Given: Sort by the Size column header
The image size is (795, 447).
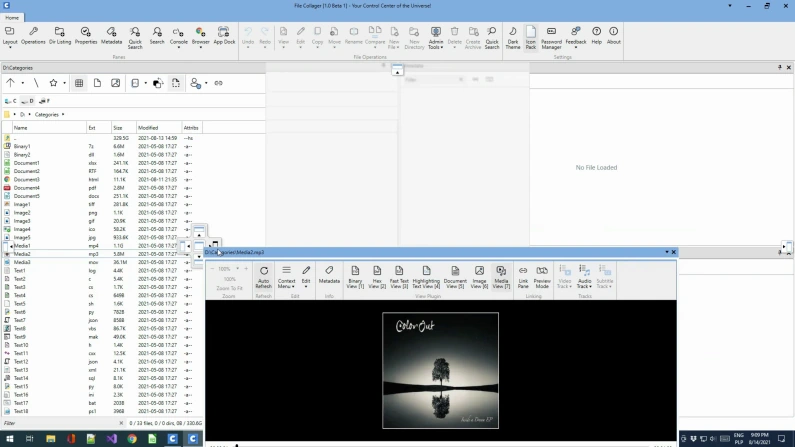Looking at the screenshot, I should (x=123, y=128).
